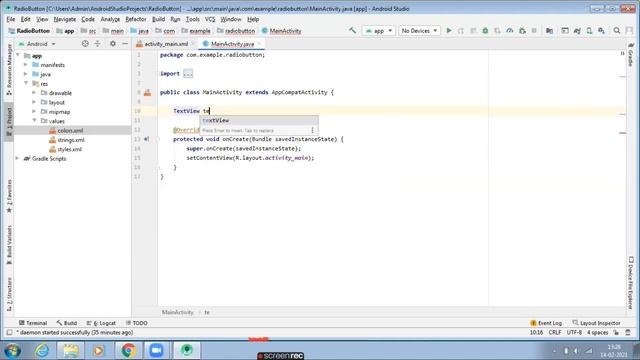640x360 pixels.
Task: Expand the mipmap folder
Action: coord(34,111)
